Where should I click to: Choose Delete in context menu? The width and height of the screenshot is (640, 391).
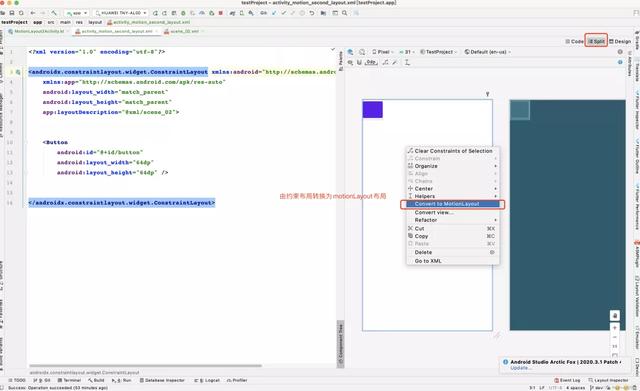tap(453, 252)
